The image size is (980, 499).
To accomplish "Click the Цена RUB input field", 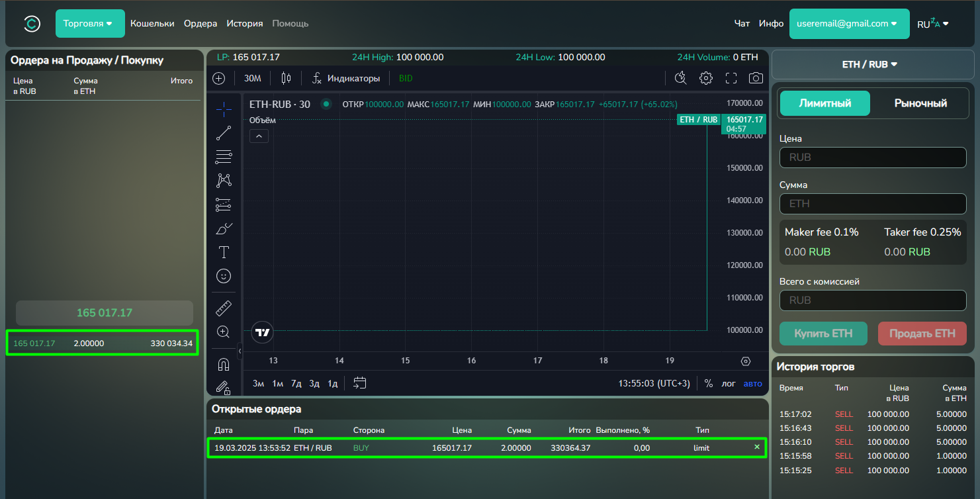I will pyautogui.click(x=873, y=158).
